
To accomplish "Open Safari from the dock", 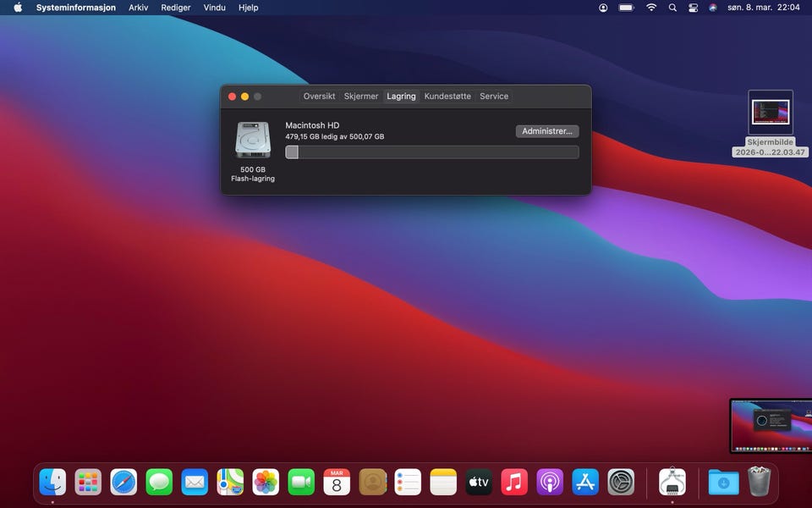I will (x=123, y=482).
